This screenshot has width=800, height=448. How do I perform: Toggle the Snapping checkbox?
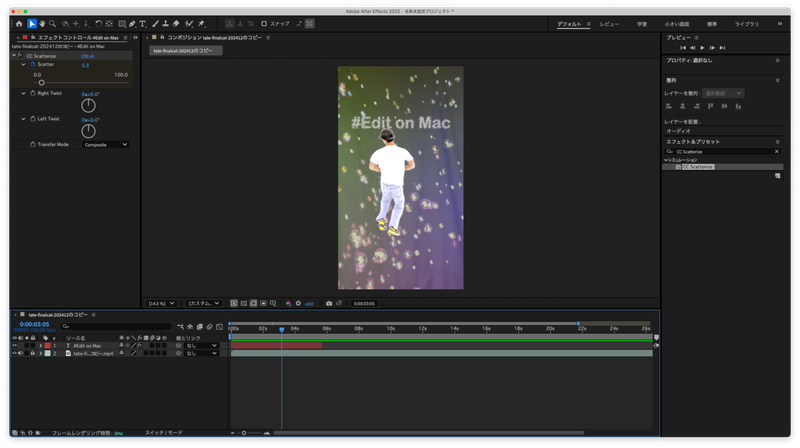[x=264, y=23]
